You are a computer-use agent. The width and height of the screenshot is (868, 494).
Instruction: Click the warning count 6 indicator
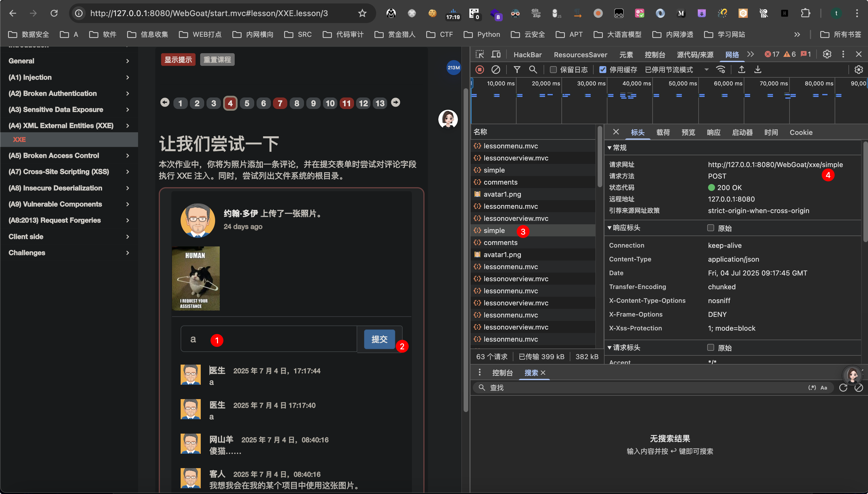coord(789,54)
